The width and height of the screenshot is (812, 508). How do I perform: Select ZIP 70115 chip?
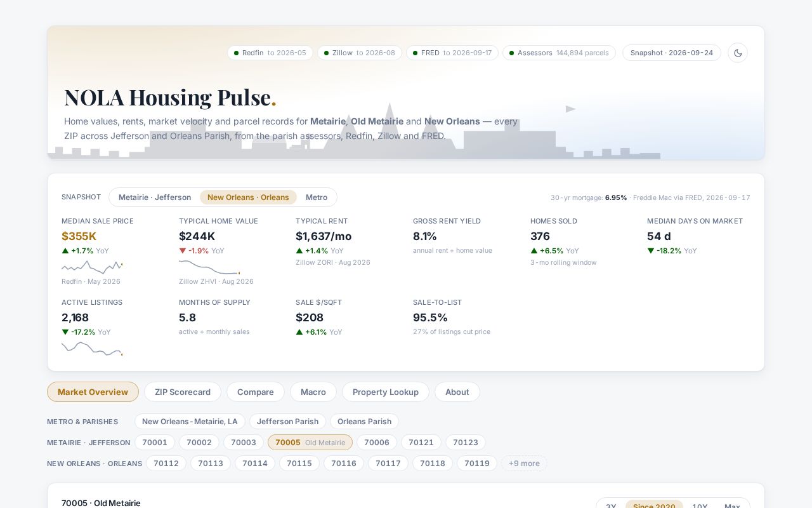pos(299,464)
